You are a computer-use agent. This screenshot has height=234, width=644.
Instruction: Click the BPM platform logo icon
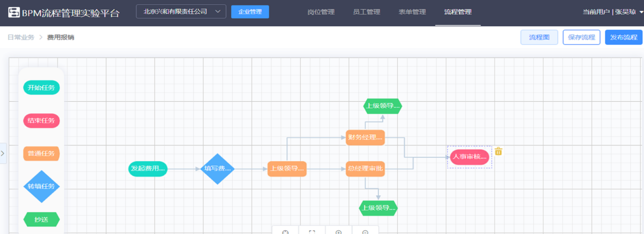point(14,13)
